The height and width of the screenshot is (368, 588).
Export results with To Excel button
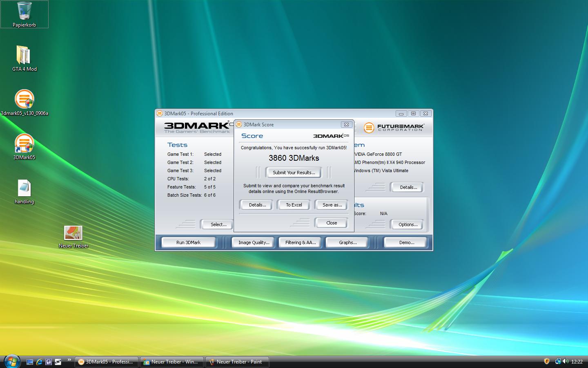(294, 205)
